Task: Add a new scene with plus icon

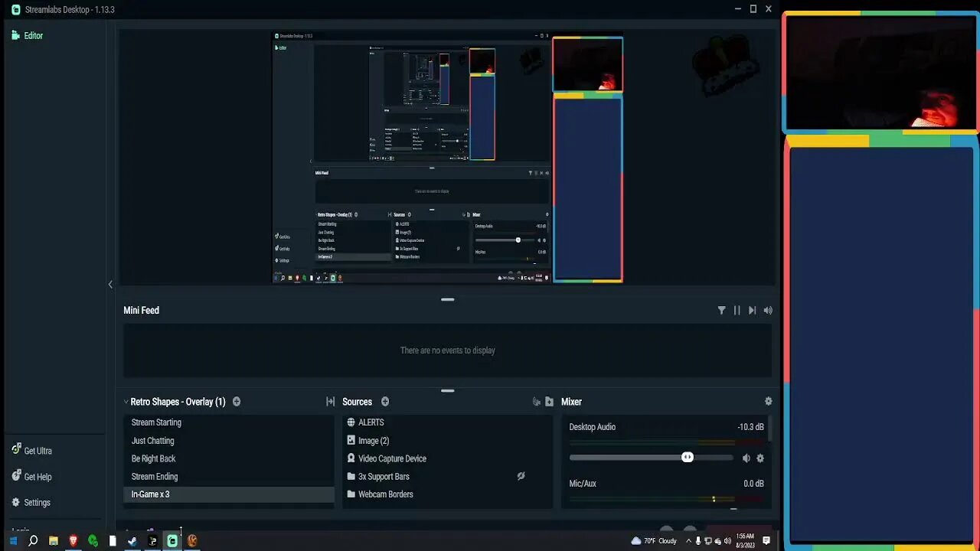Action: pos(237,402)
